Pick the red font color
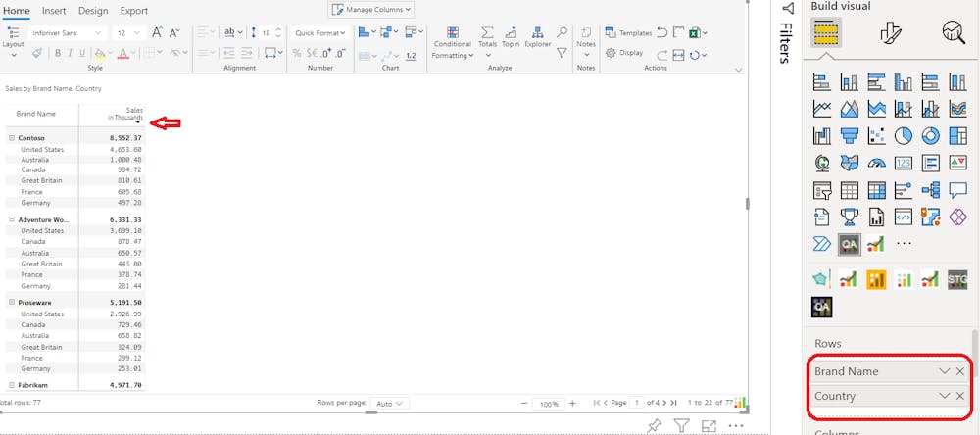Viewport: 980px width, 435px height. coord(122,53)
